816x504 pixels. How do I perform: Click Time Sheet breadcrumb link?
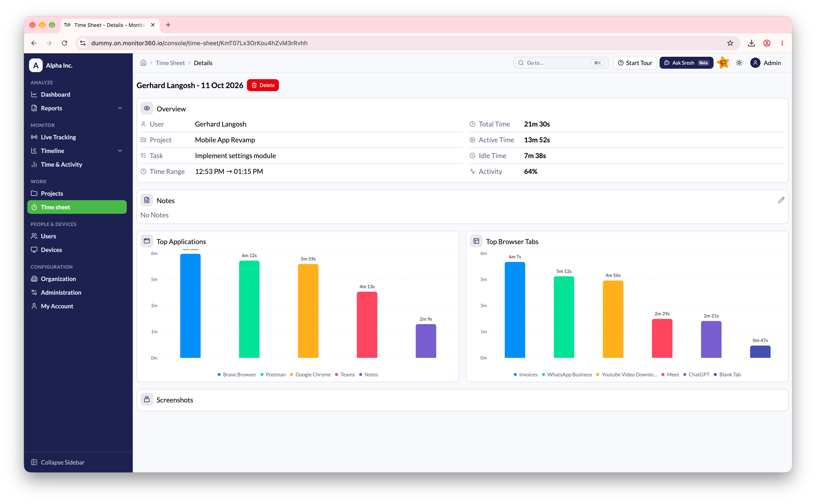[x=170, y=63]
